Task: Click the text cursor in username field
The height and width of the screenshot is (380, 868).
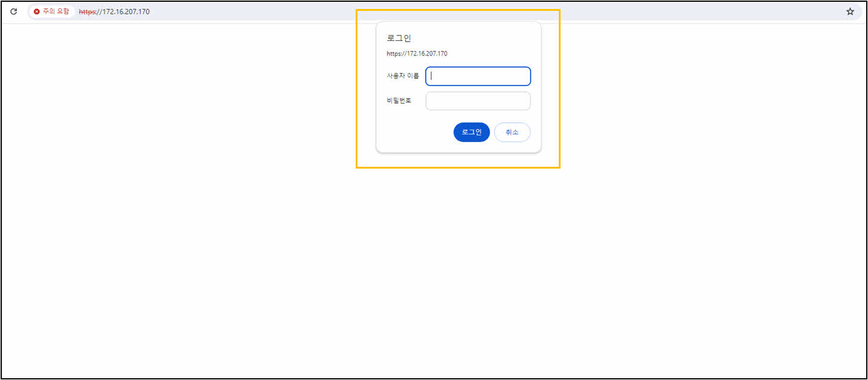Action: [x=432, y=76]
